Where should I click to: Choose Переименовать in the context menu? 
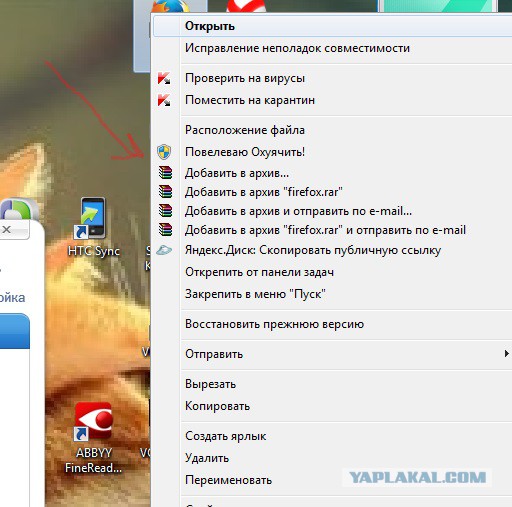[333, 480]
